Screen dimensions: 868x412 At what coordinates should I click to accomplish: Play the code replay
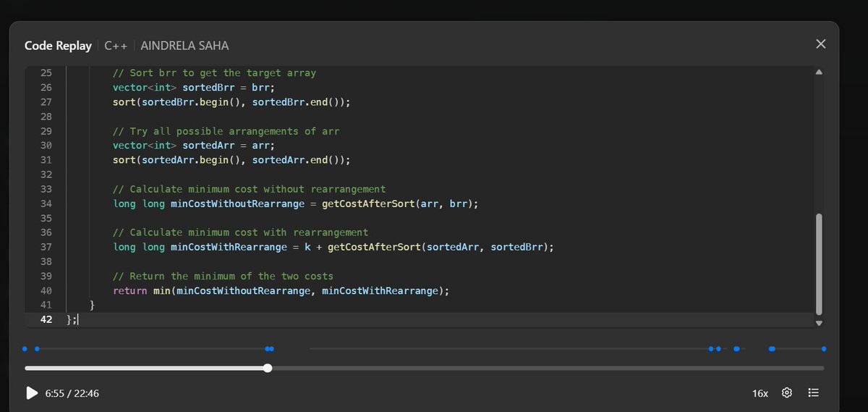(x=32, y=393)
